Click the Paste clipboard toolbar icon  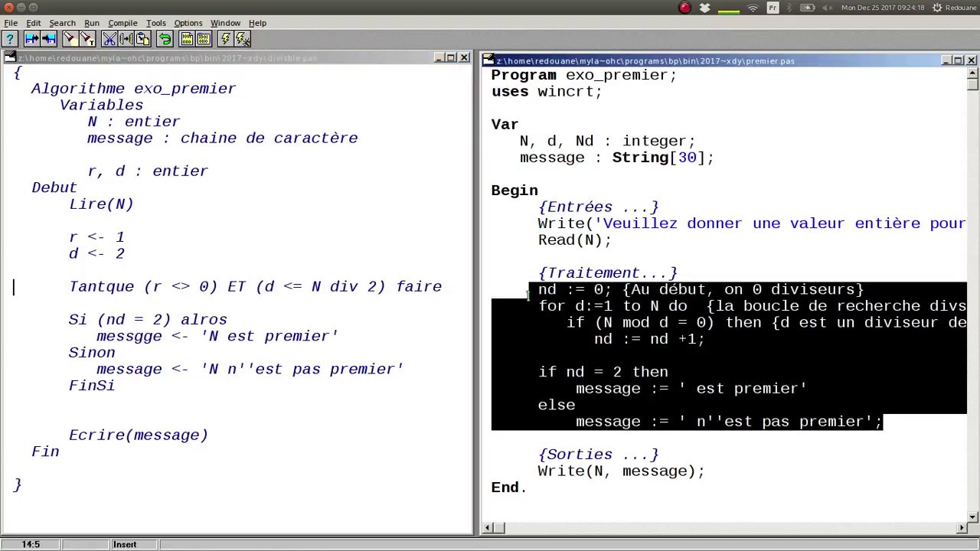pos(142,39)
